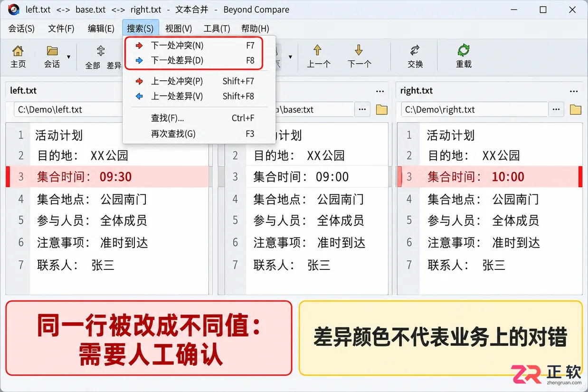This screenshot has height=392, width=588.
Task: Open the 帮助(H) menu
Action: pyautogui.click(x=255, y=29)
